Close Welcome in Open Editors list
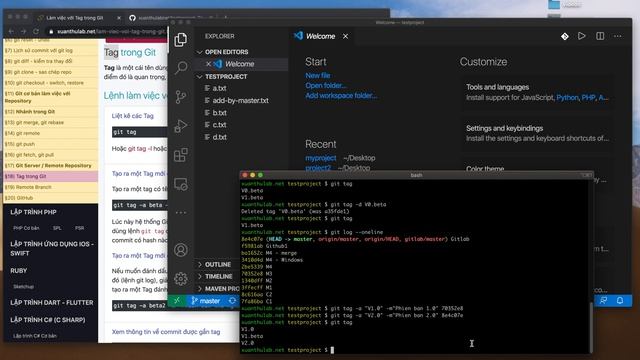Viewport: 640px width, 360px height. (208, 64)
